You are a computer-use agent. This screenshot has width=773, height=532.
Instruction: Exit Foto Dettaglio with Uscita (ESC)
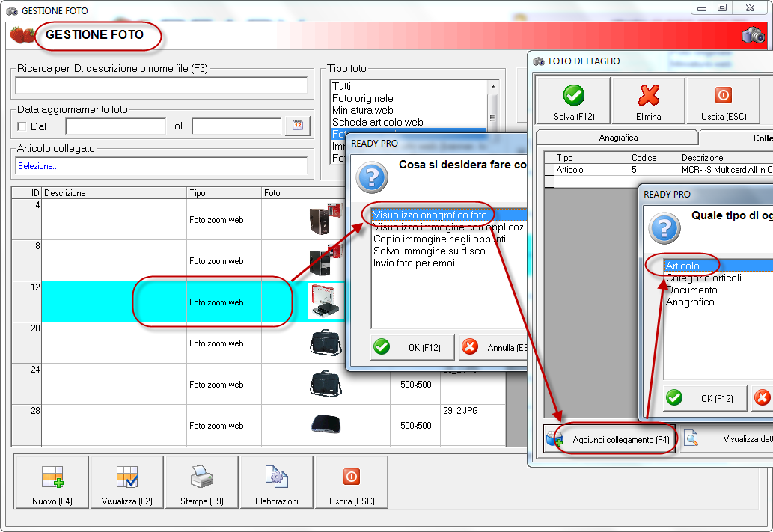723,100
